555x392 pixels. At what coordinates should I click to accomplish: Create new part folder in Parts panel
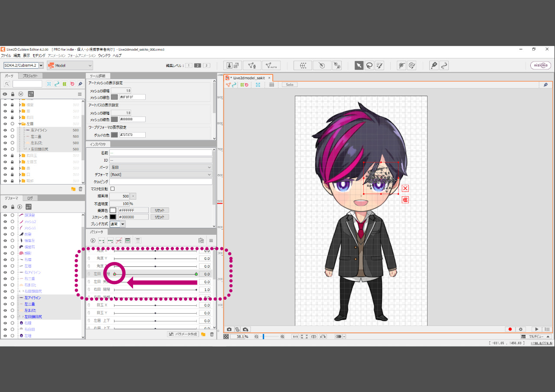[73, 189]
